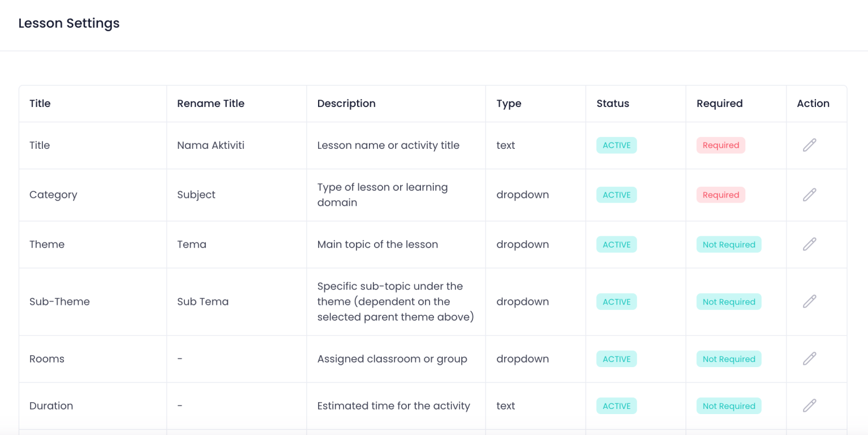Toggle the ACTIVE status badge on the Title row
This screenshot has height=435, width=868.
(x=616, y=145)
